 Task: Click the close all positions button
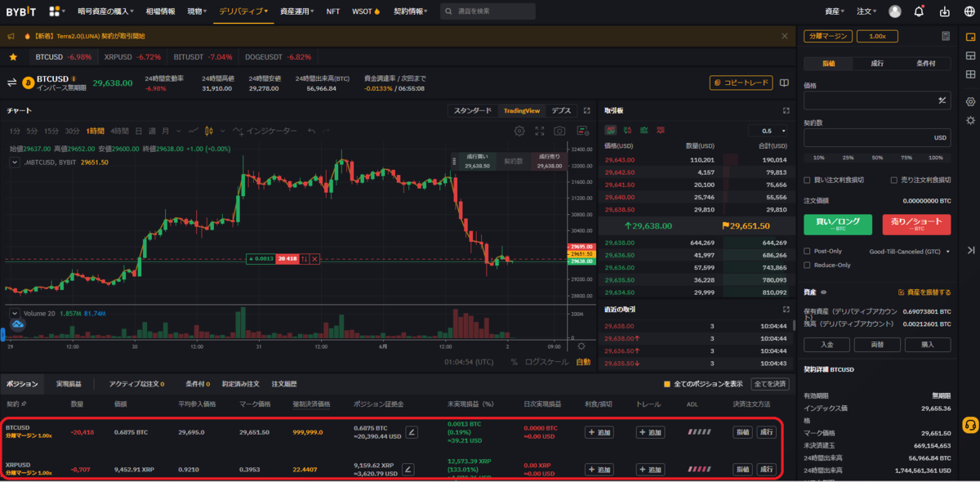(x=770, y=384)
